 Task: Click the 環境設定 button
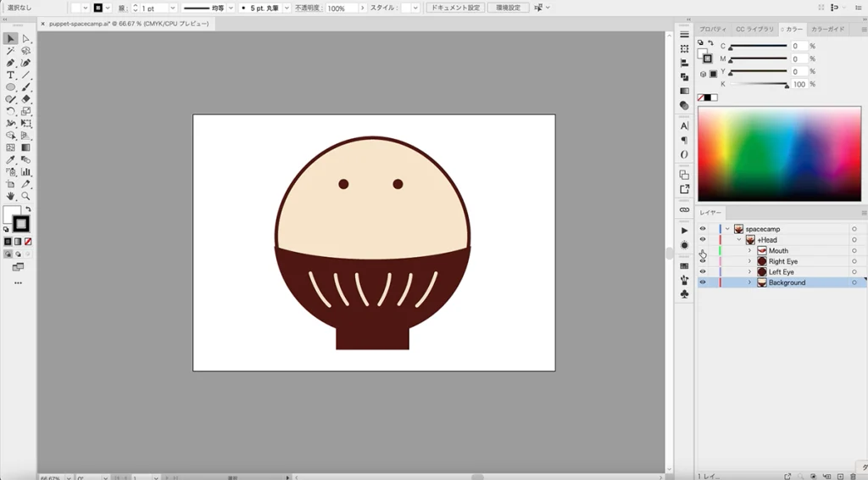(508, 8)
